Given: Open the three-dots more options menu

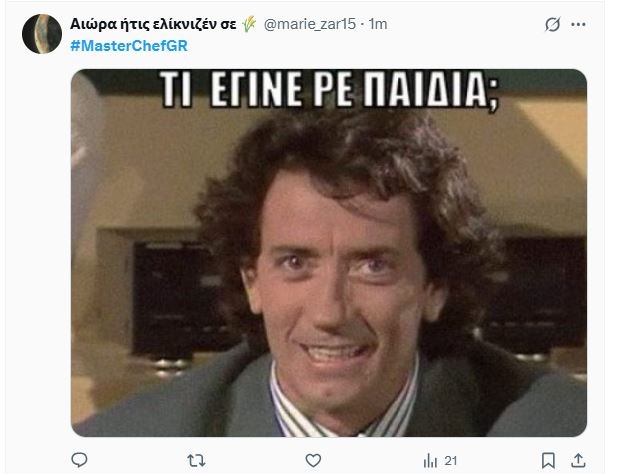Looking at the screenshot, I should click(578, 25).
